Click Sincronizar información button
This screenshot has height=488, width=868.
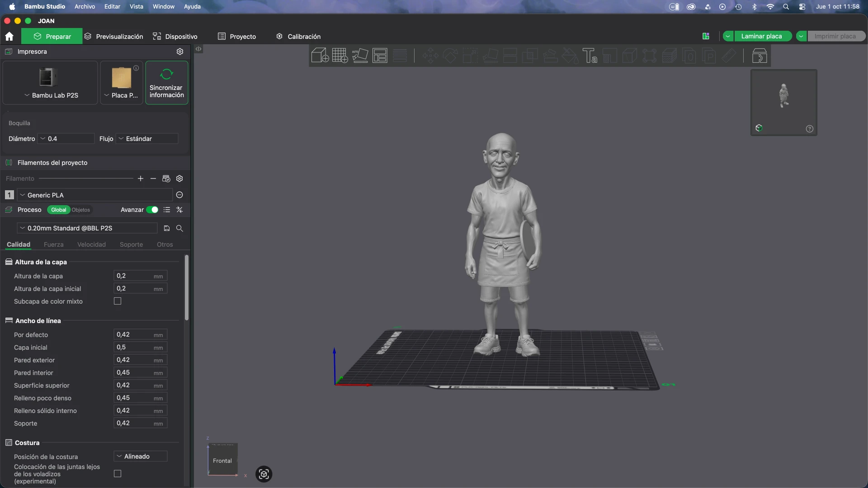click(x=167, y=83)
